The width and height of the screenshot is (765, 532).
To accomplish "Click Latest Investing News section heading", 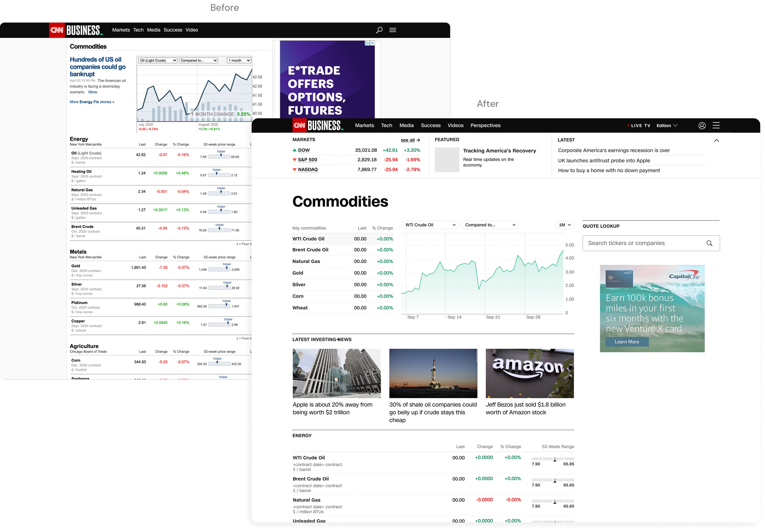I will tap(322, 340).
